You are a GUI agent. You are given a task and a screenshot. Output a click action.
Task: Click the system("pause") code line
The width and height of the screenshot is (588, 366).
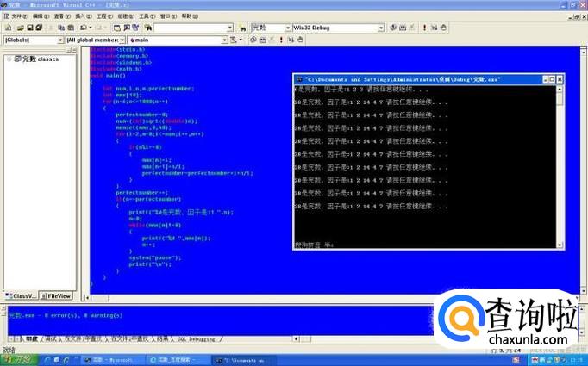155,257
